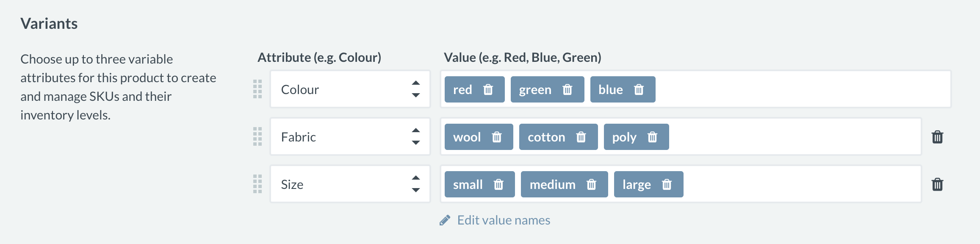Screen dimensions: 980x244
Task: Click empty space in Colour values field
Action: 800,89
